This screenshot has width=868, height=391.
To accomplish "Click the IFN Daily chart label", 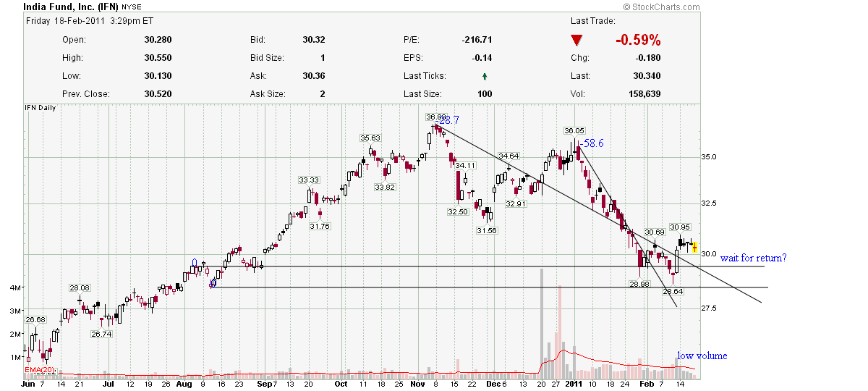I will (41, 108).
